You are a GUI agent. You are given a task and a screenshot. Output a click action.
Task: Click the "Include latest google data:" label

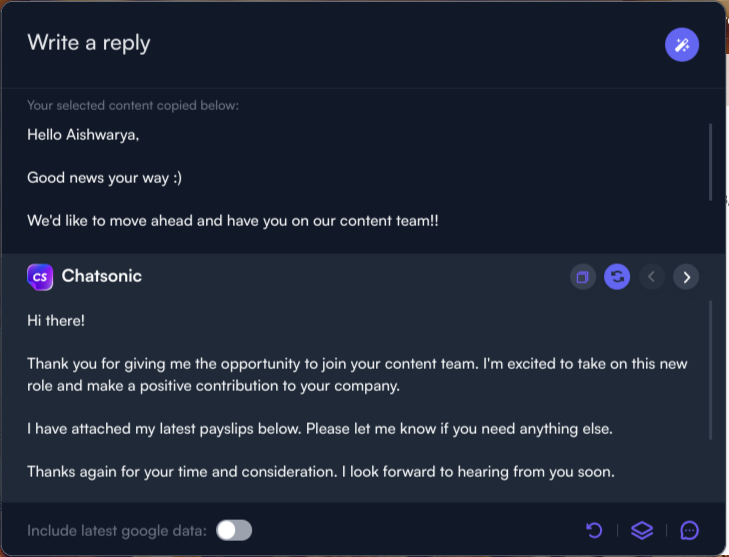click(x=117, y=531)
